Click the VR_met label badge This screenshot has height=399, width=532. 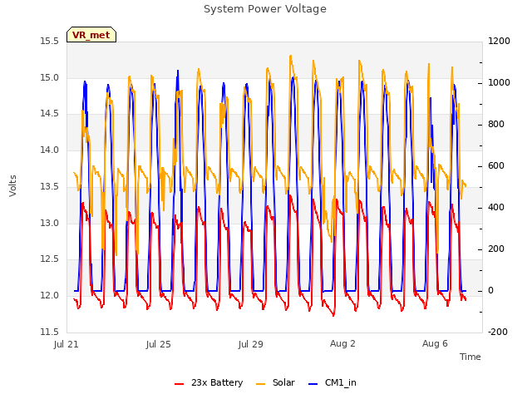point(91,35)
